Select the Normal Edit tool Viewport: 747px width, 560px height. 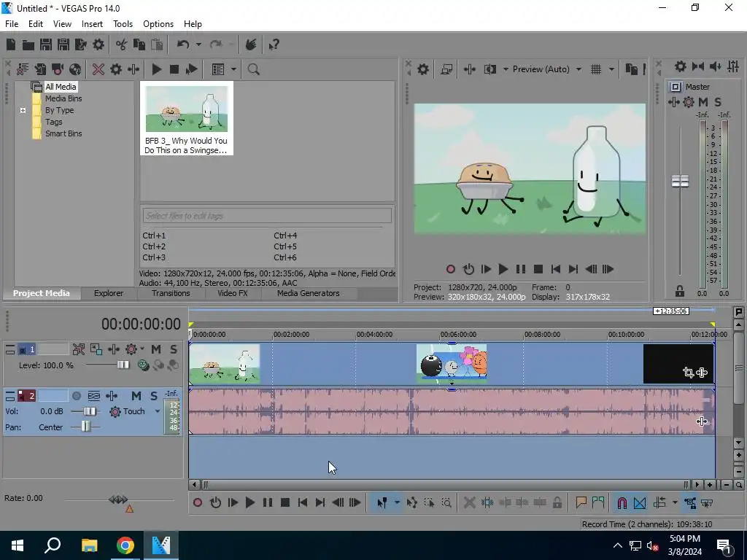(382, 503)
